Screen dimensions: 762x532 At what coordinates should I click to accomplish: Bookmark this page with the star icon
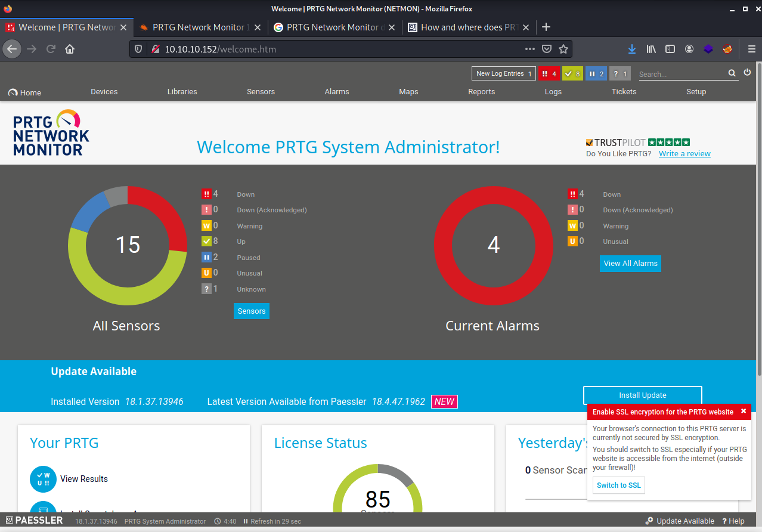click(x=563, y=49)
